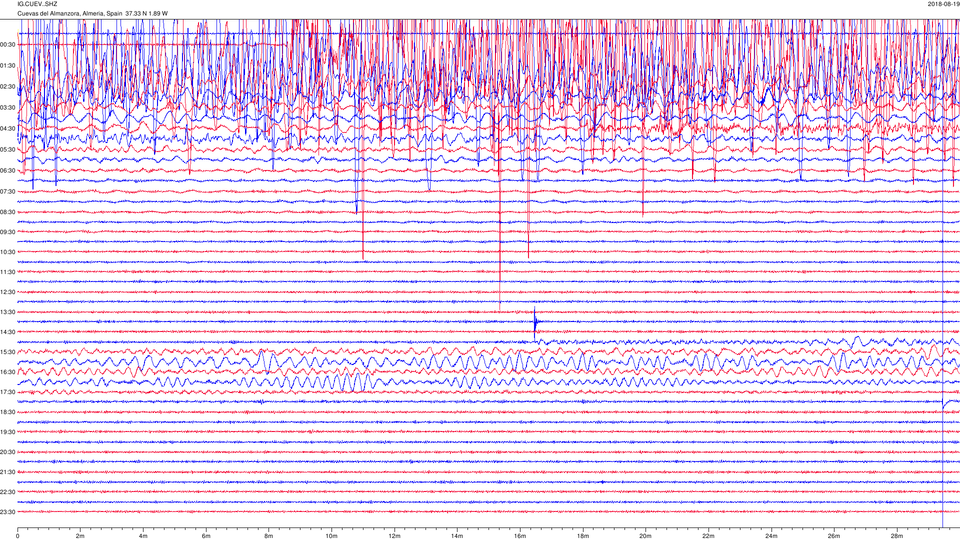
Task: Select the 14:30 time label
Action: click(7, 332)
